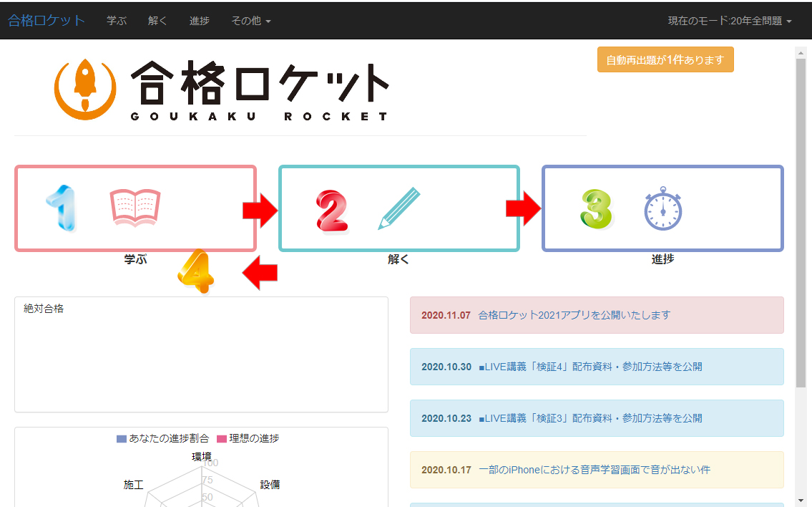Viewport: 812px width, 507px height.
Task: Expand the その他 dropdown menu
Action: [251, 21]
